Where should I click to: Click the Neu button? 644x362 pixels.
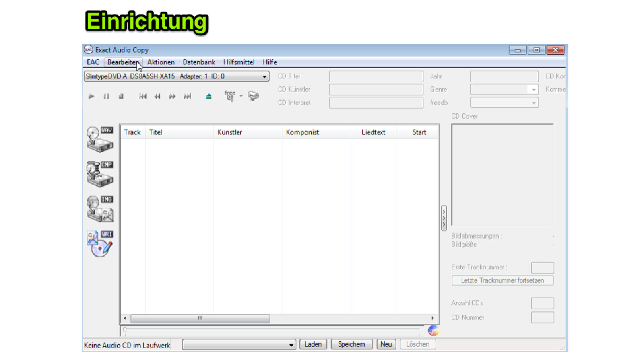point(386,344)
